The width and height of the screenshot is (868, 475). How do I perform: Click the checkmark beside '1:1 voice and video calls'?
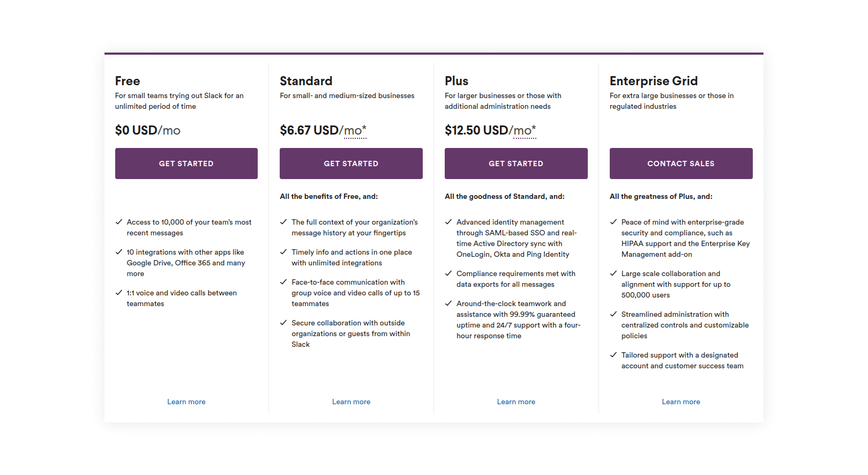(x=119, y=293)
